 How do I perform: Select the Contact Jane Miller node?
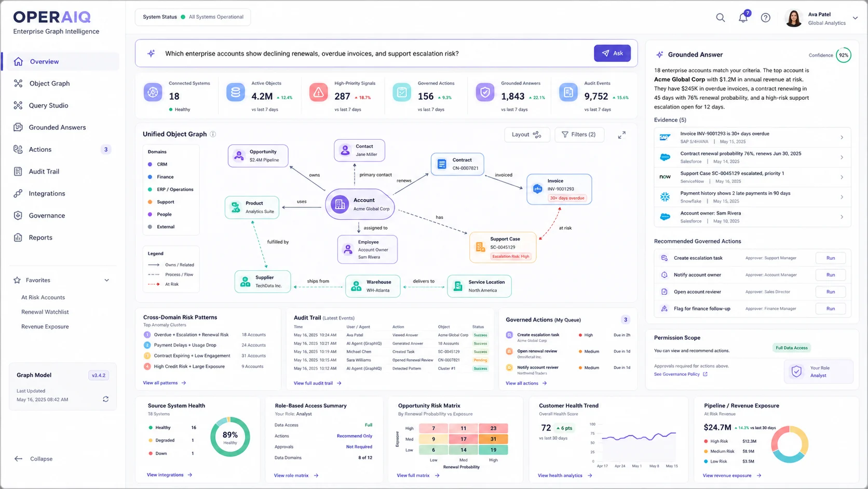(x=360, y=150)
